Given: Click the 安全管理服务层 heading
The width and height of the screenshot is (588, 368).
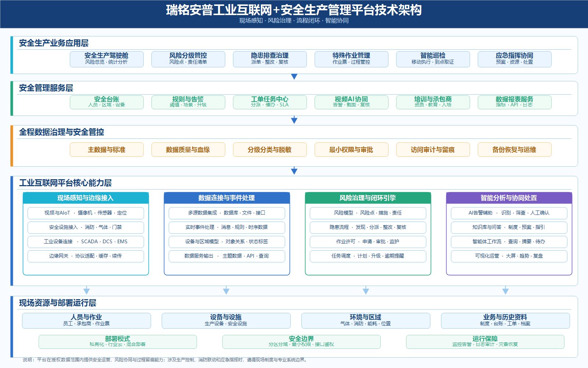Looking at the screenshot, I should (46, 88).
